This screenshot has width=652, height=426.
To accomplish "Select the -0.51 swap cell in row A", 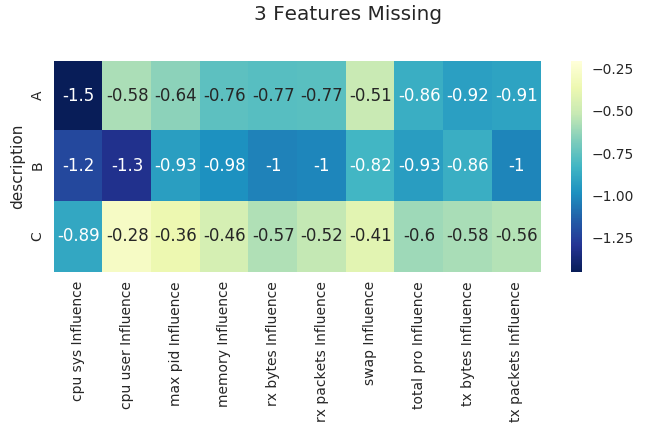I will pyautogui.click(x=370, y=95).
